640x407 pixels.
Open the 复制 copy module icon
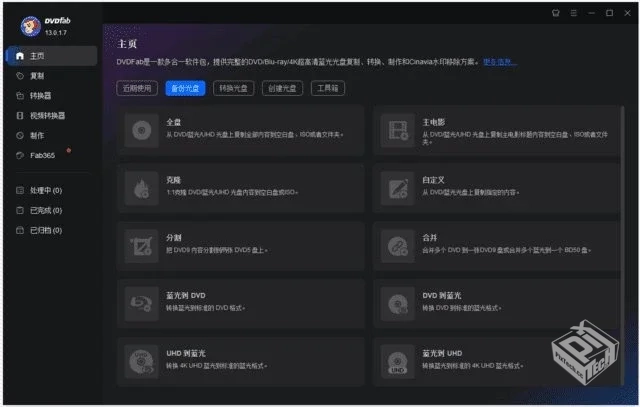(x=20, y=76)
